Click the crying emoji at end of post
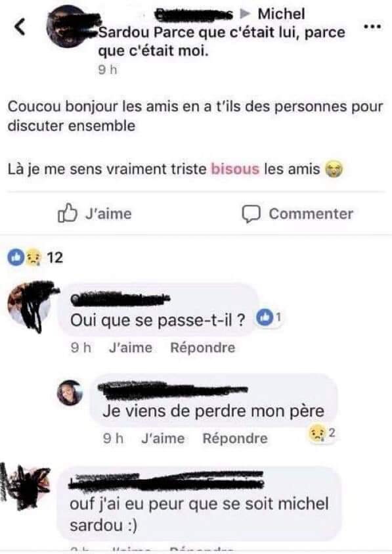This screenshot has height=554, width=392. tap(334, 169)
